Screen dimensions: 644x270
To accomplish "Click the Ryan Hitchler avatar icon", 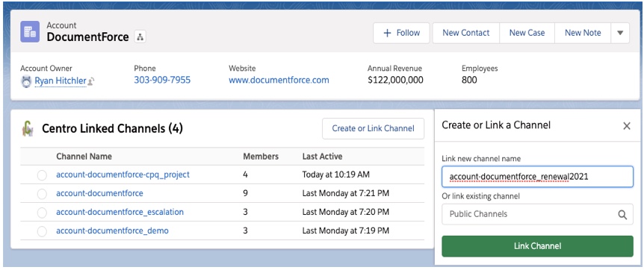I will click(26, 81).
